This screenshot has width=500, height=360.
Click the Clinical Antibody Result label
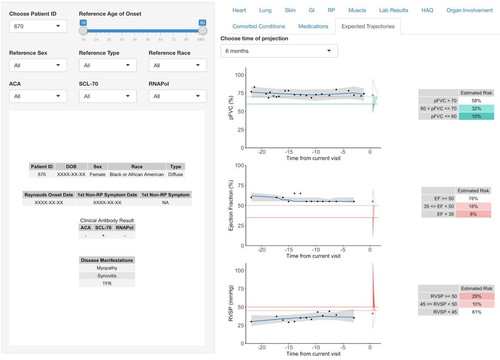[x=107, y=220]
